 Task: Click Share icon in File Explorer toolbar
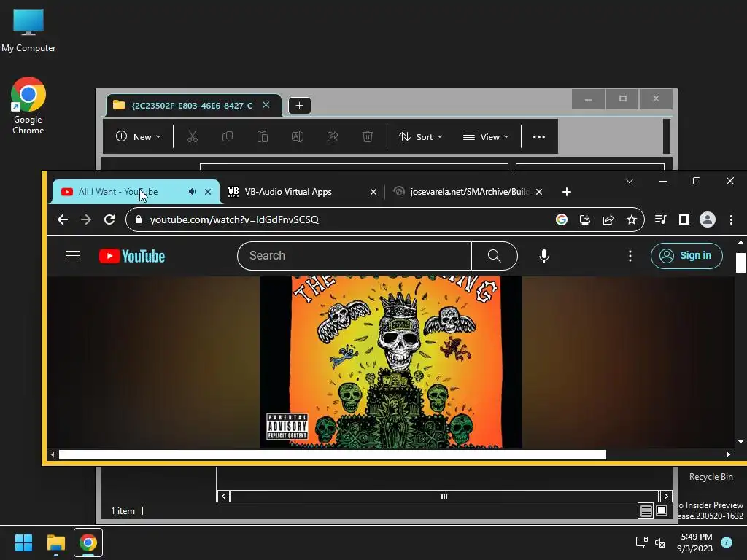[333, 136]
